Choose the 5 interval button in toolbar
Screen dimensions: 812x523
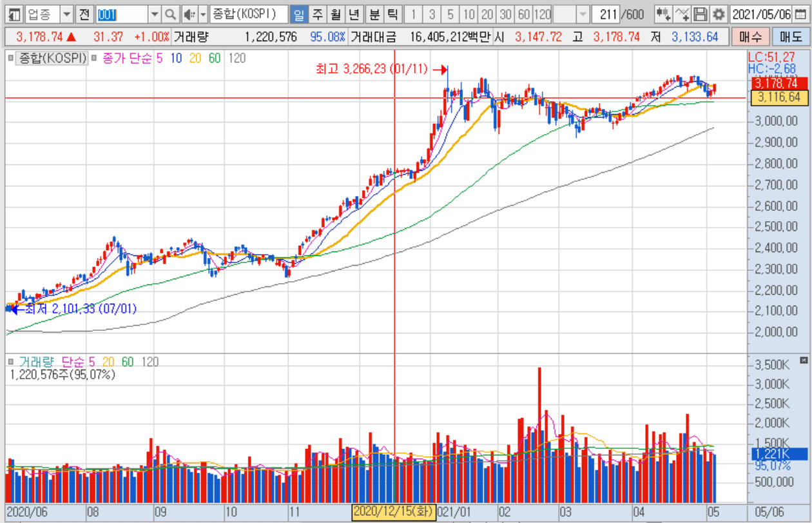(x=450, y=14)
